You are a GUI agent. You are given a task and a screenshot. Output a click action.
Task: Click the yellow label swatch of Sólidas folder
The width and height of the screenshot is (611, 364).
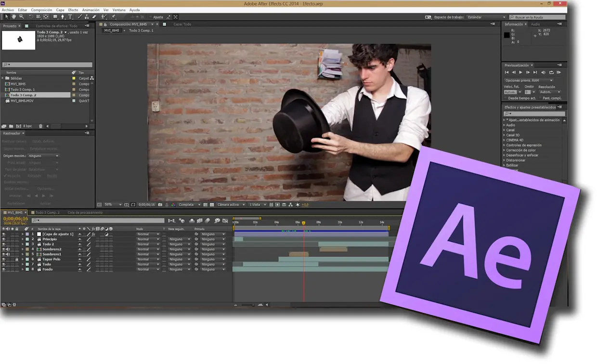click(74, 78)
